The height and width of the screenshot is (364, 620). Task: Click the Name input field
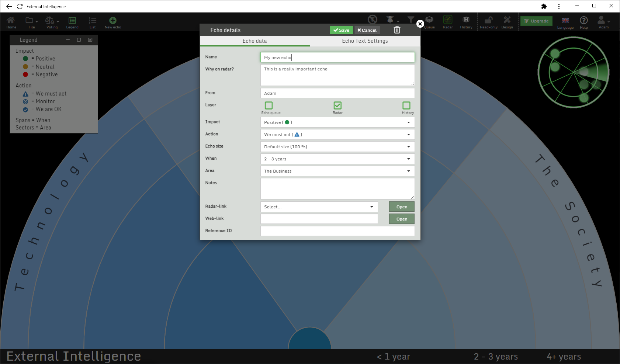pos(337,57)
